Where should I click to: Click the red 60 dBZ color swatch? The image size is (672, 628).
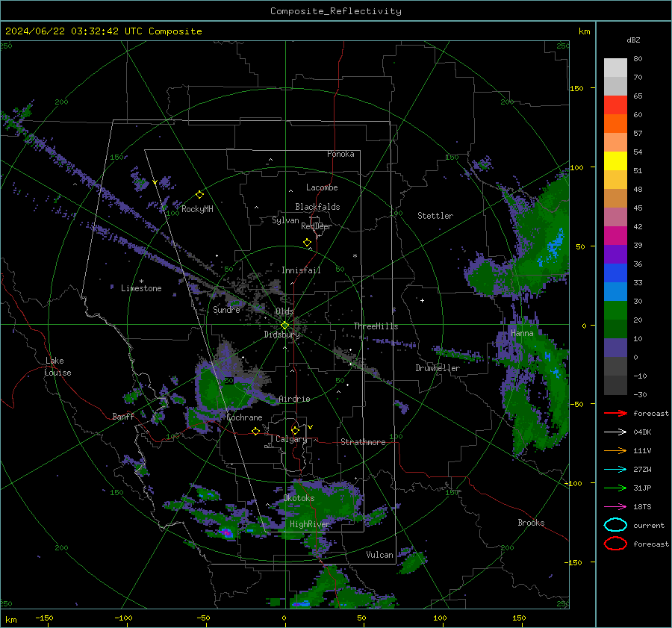615,105
